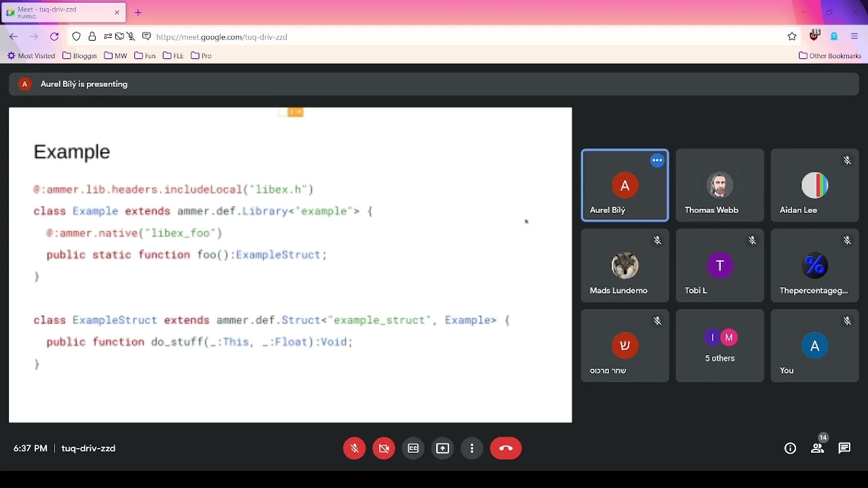
Task: Click the שחר מרכוס participant tile
Action: pos(625,346)
